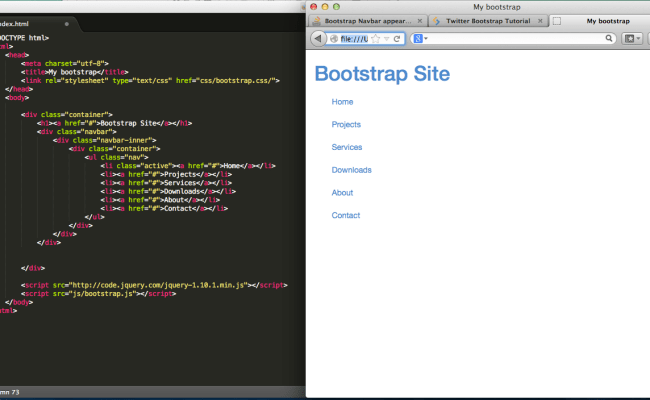Open the Contact link in the webpage

point(346,216)
